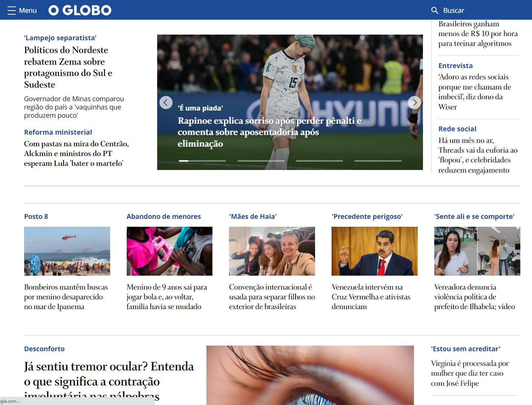Viewport: 532px width, 405px height.
Task: Read Virgínia é processada por mulher article
Action: click(x=470, y=373)
